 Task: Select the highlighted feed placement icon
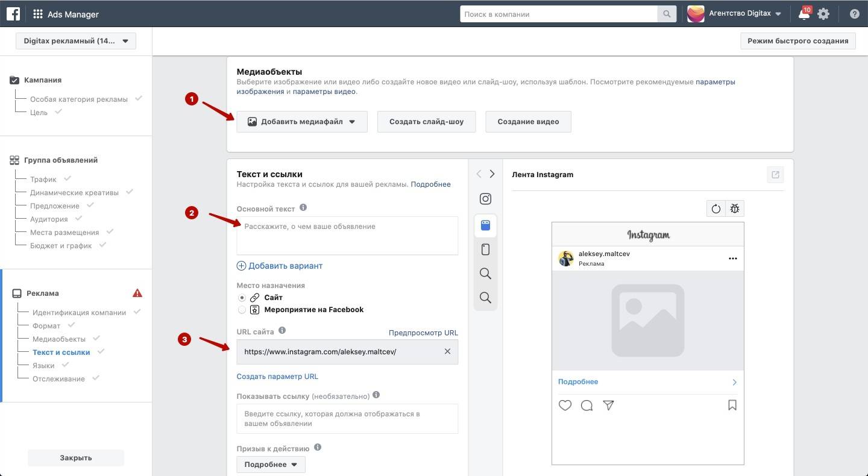coord(485,225)
